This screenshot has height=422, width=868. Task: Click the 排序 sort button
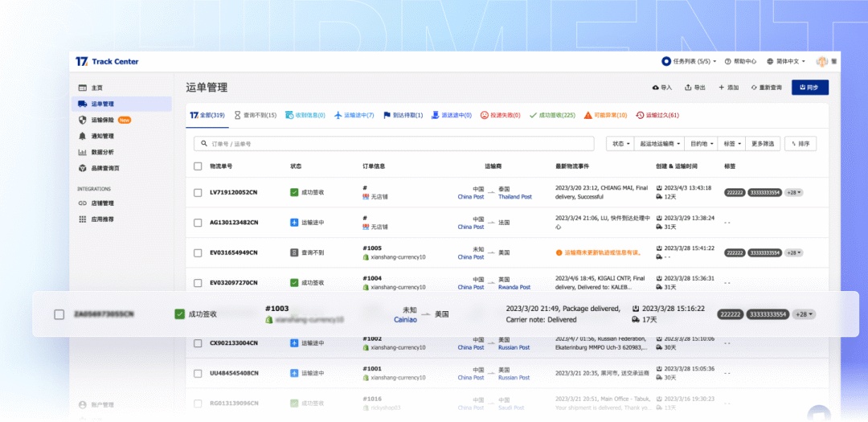(800, 143)
